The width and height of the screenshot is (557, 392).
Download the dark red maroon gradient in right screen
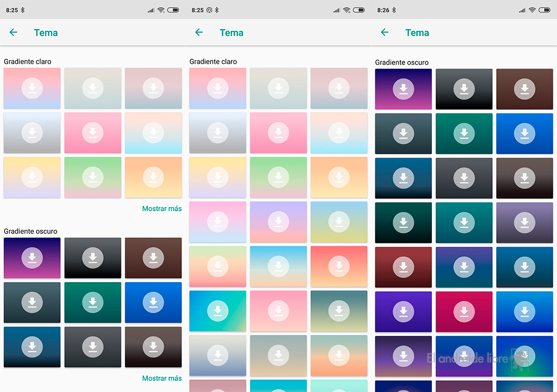click(x=403, y=267)
